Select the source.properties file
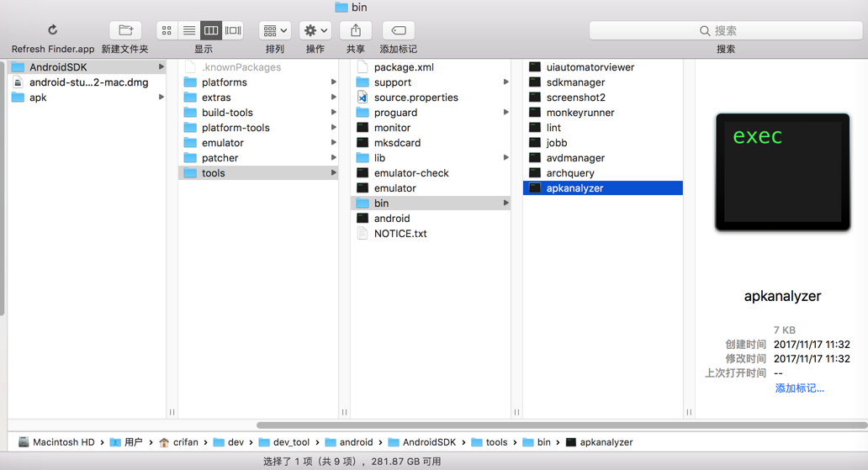868x470 pixels. pyautogui.click(x=431, y=98)
